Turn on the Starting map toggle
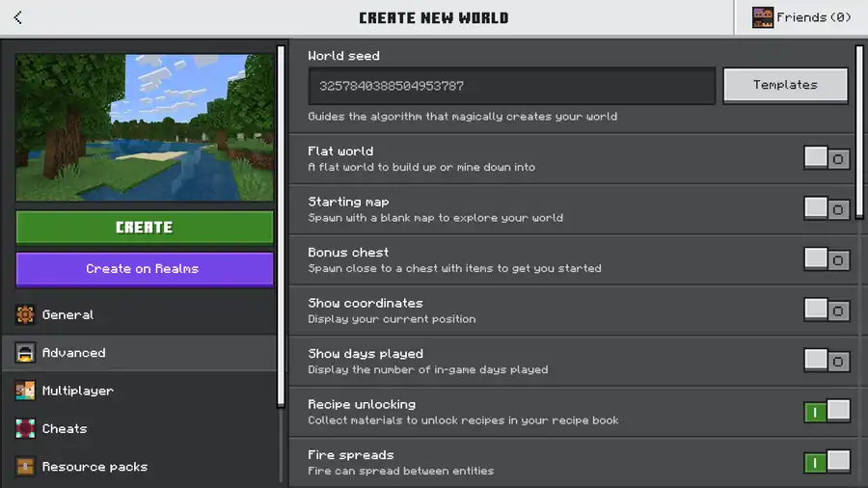Viewport: 868px width, 488px height. (x=827, y=208)
